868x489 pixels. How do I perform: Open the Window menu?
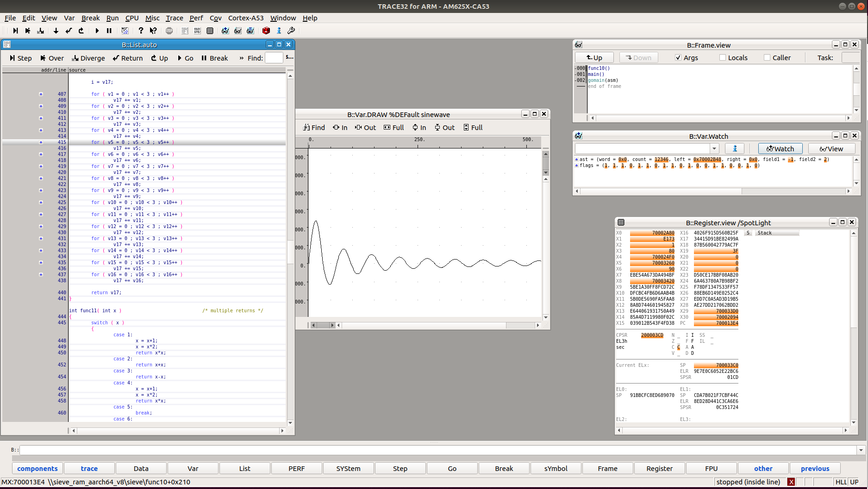click(x=283, y=18)
